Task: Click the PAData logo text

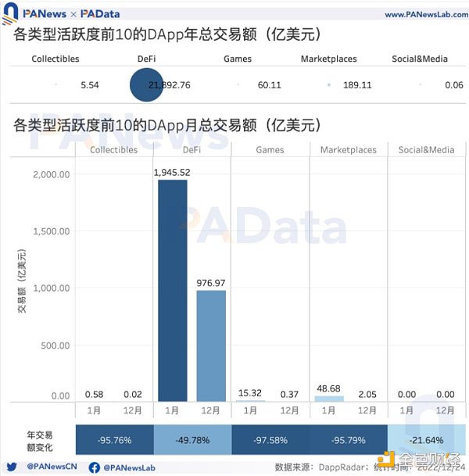Action: (x=100, y=14)
